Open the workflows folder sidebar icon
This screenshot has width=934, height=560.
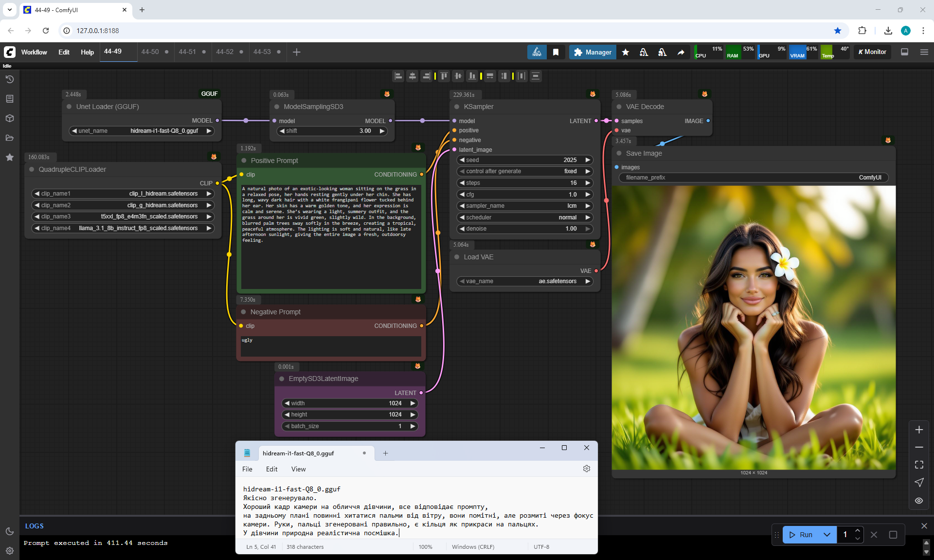tap(9, 138)
